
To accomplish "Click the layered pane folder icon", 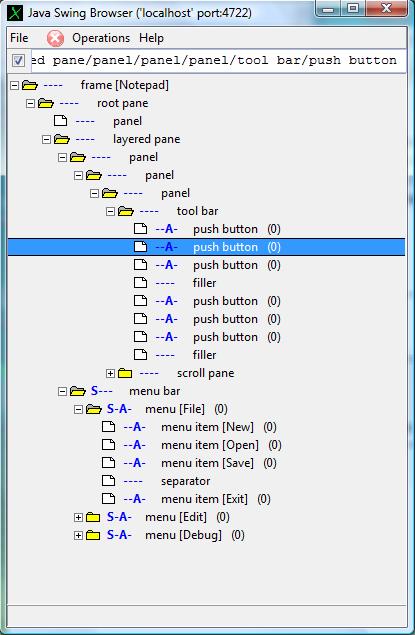I will tap(62, 139).
